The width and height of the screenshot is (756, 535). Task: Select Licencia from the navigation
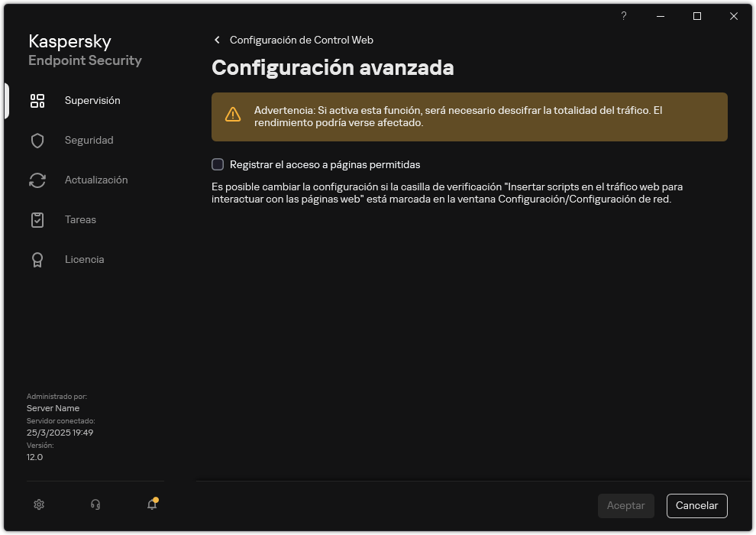click(84, 259)
